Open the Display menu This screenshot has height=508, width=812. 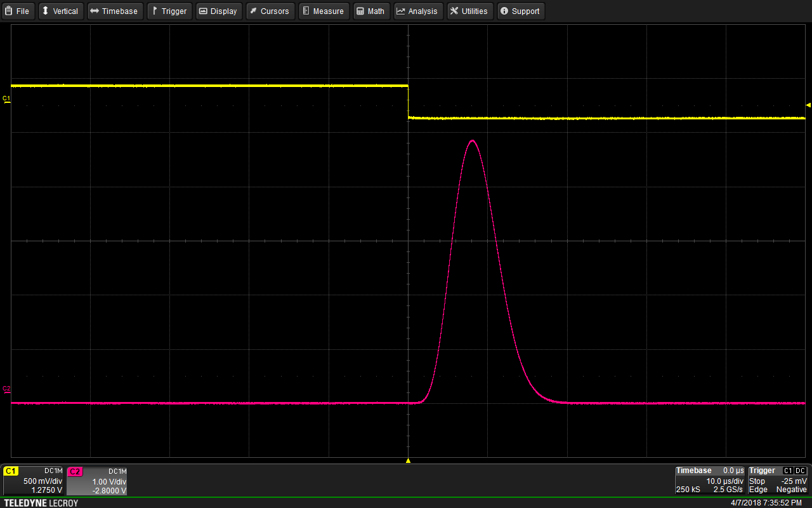click(218, 11)
